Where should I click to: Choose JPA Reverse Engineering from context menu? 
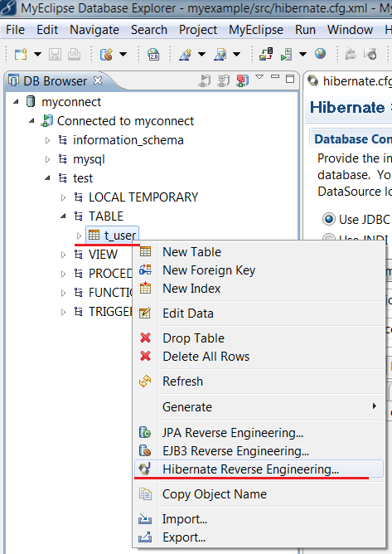tap(259, 433)
